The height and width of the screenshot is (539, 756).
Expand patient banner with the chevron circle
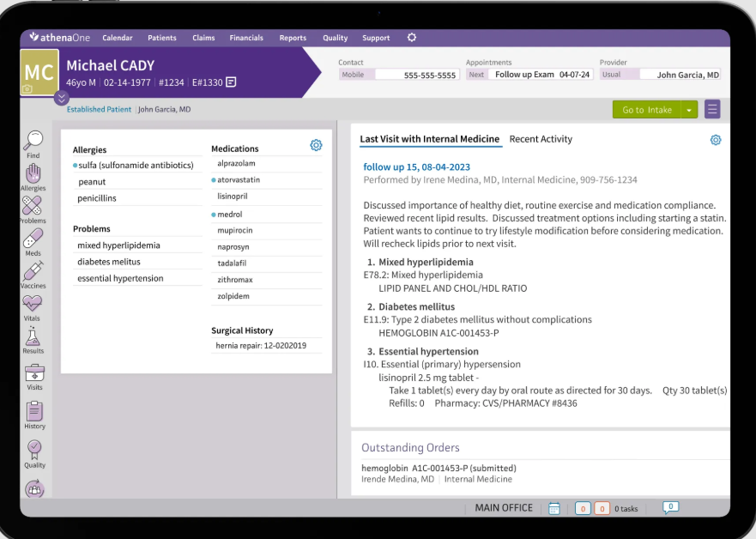61,98
